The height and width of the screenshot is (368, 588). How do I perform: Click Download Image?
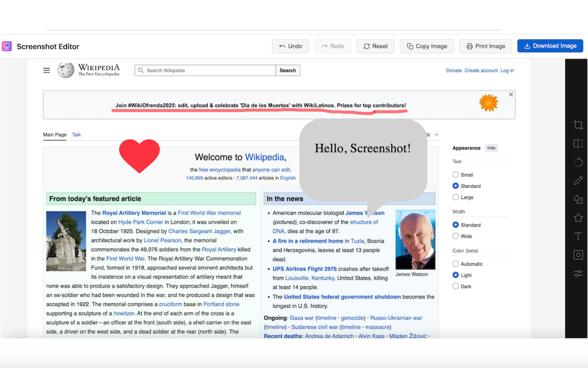pos(550,46)
